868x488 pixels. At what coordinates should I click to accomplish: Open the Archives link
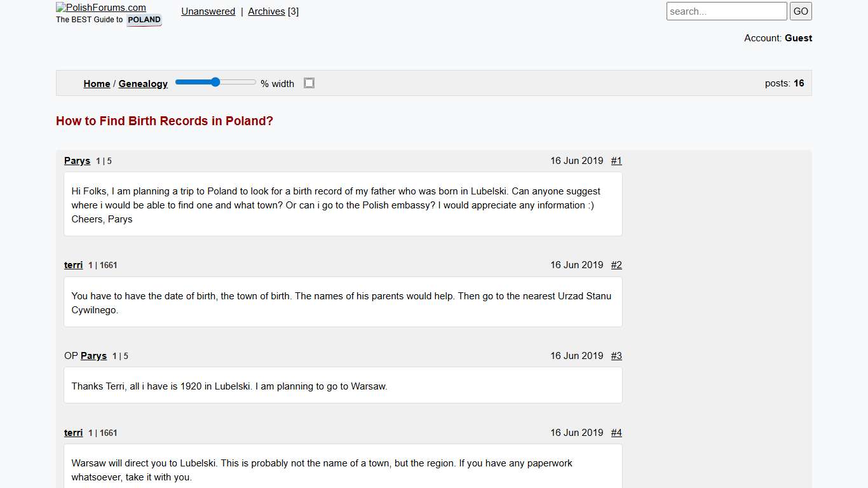click(x=266, y=11)
